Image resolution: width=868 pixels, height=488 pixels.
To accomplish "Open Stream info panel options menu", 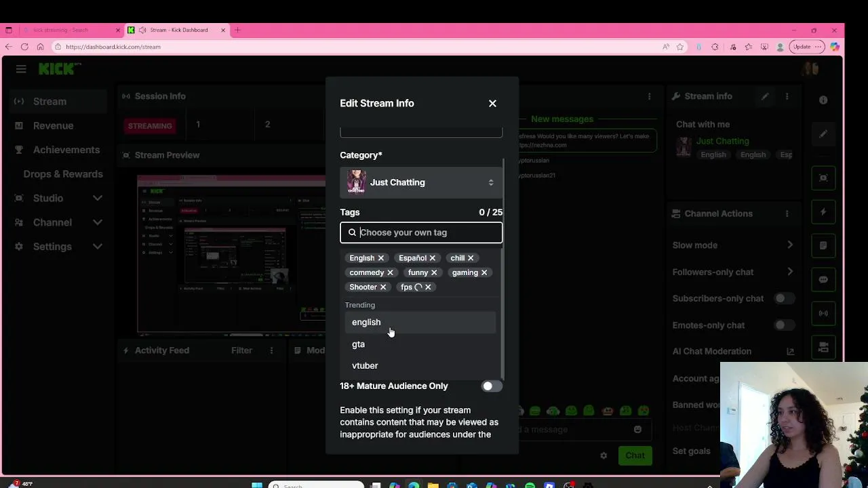I will pos(787,96).
